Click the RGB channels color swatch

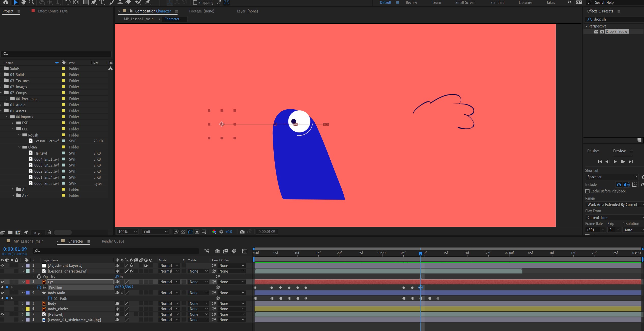click(x=214, y=232)
